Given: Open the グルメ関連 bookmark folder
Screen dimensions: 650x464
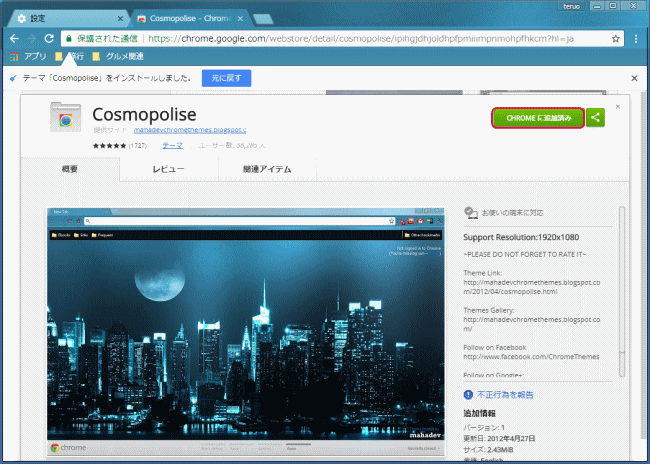Looking at the screenshot, I should coord(118,56).
